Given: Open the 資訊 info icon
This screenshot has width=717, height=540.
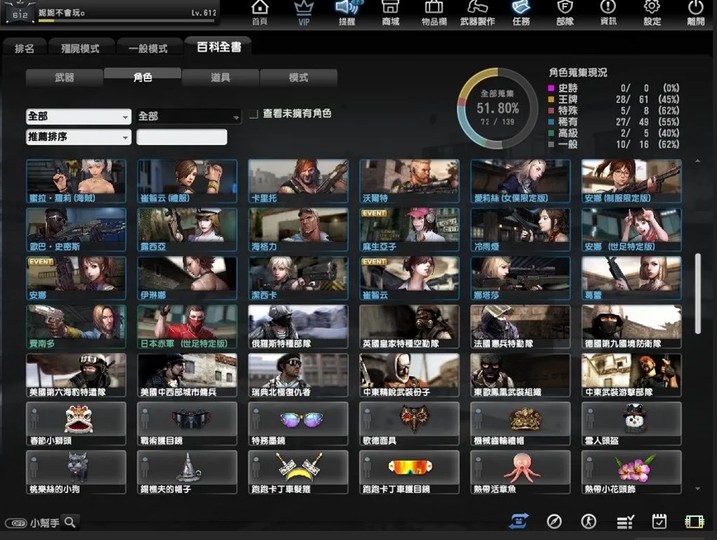Looking at the screenshot, I should tap(608, 13).
